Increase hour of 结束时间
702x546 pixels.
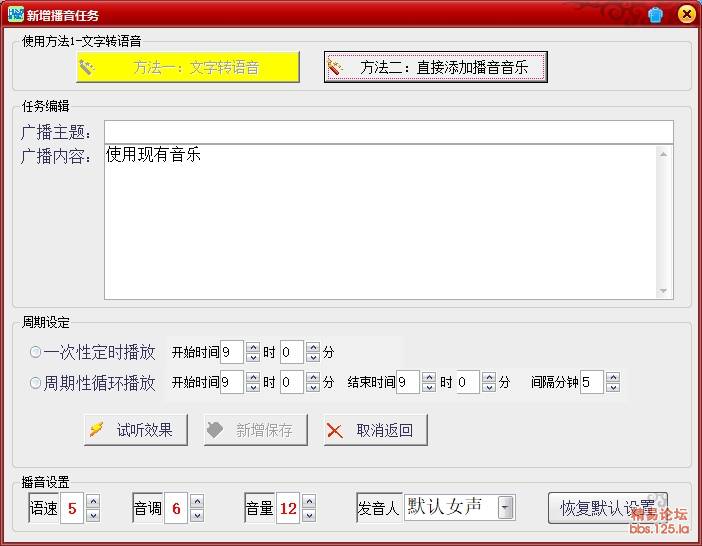[x=429, y=377]
